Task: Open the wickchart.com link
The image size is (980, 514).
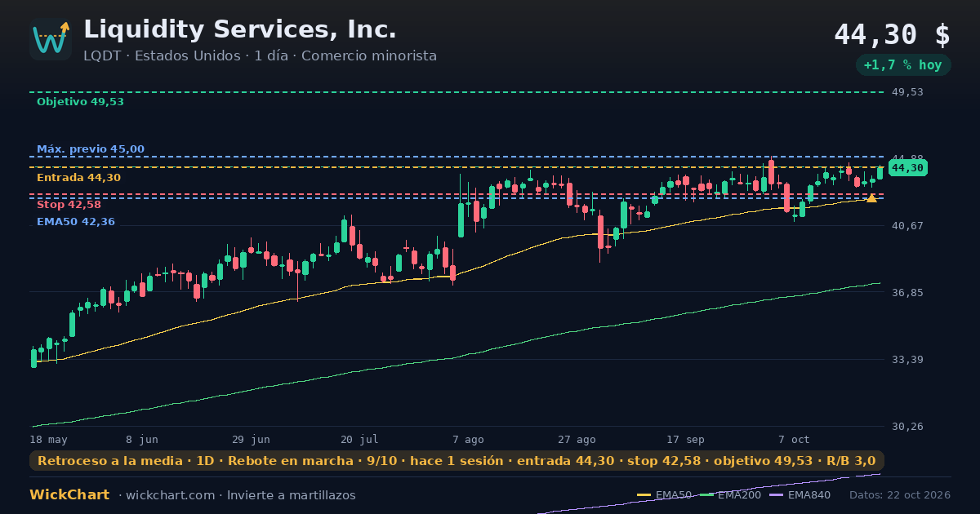Action: tap(169, 495)
